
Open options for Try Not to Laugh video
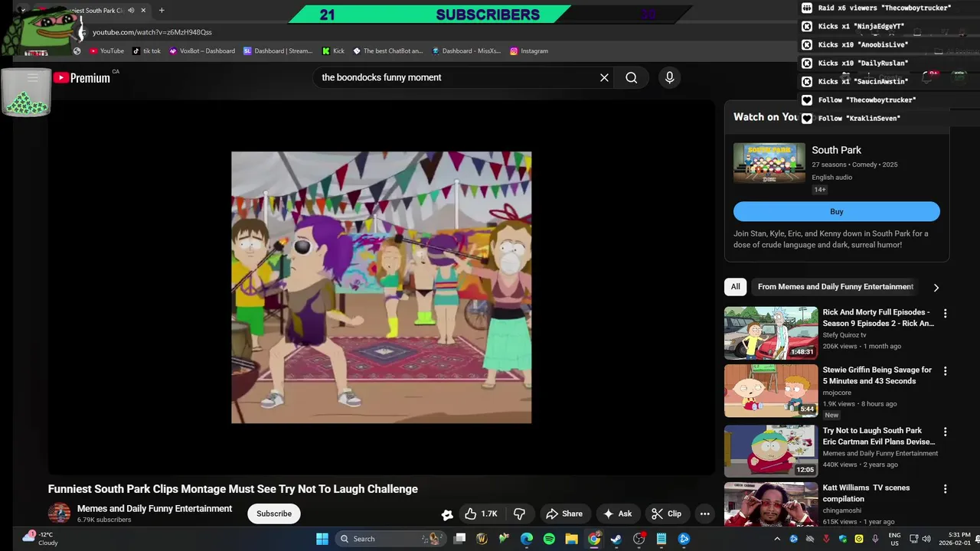pyautogui.click(x=945, y=432)
